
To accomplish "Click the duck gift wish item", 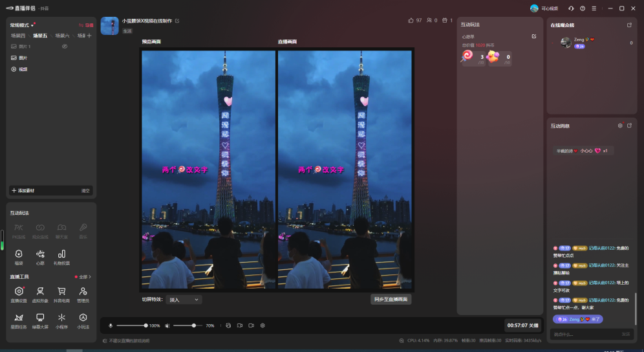I will pyautogui.click(x=499, y=58).
